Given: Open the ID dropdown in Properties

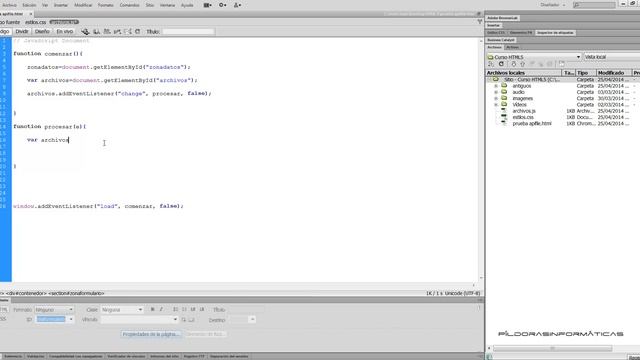Looking at the screenshot, I should (x=55, y=319).
